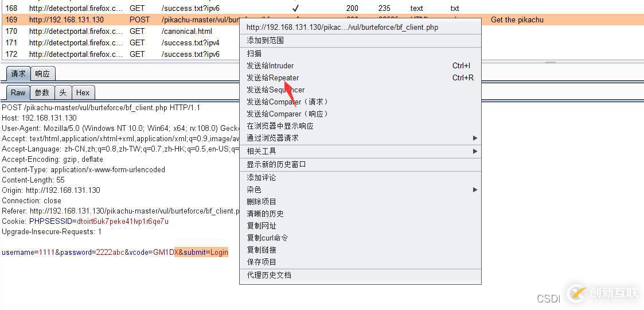Click the 'Accept: text/html' header line
644x310 pixels.
point(120,138)
